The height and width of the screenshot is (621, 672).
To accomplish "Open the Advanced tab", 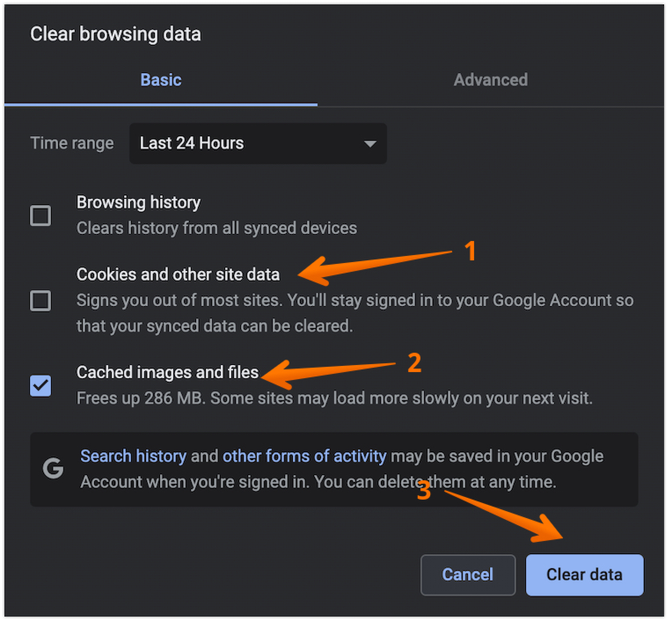I will coord(490,80).
